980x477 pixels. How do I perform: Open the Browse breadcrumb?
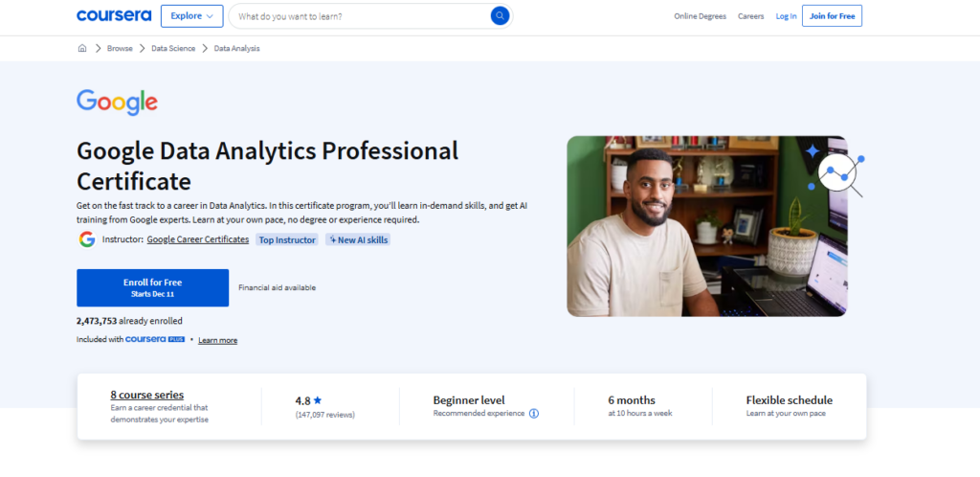coord(120,48)
